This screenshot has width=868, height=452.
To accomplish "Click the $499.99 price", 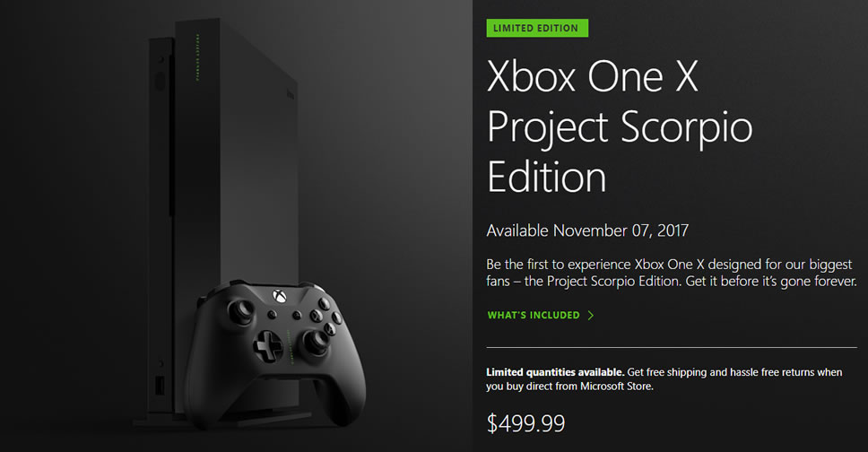I will point(525,422).
